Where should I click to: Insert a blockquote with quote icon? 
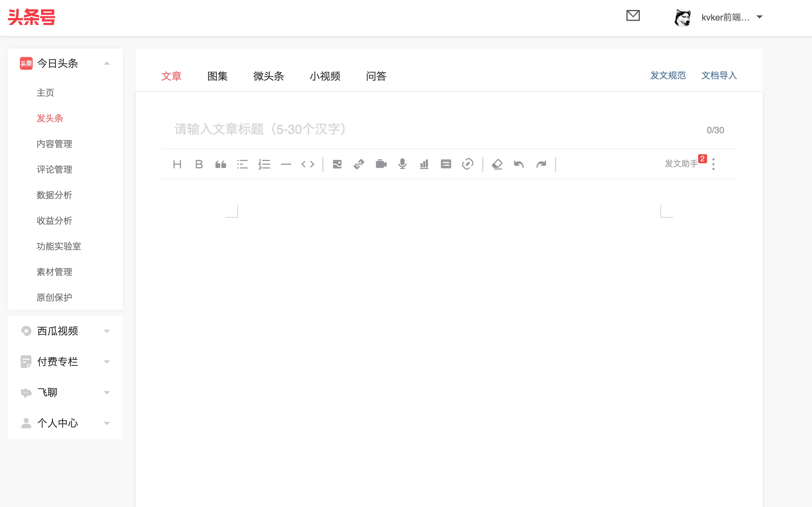pyautogui.click(x=220, y=164)
